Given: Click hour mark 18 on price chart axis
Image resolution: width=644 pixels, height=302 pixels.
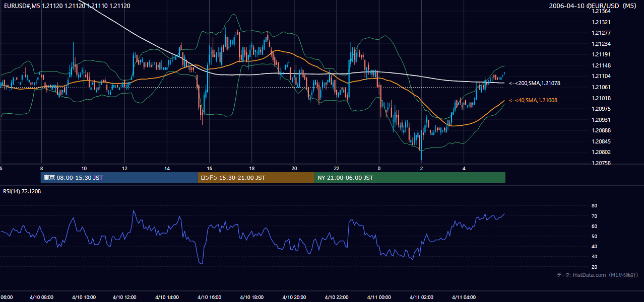Looking at the screenshot, I should tap(252, 169).
